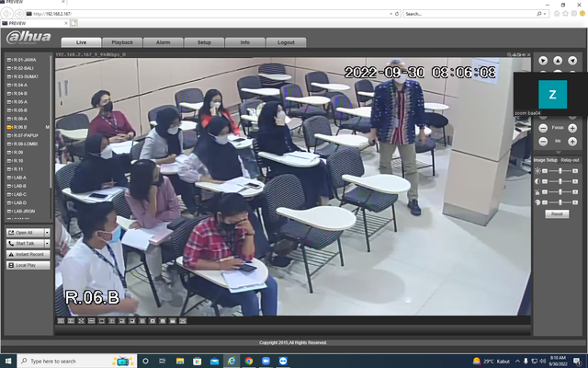Switch to the Live tab
588x368 pixels.
pos(81,42)
